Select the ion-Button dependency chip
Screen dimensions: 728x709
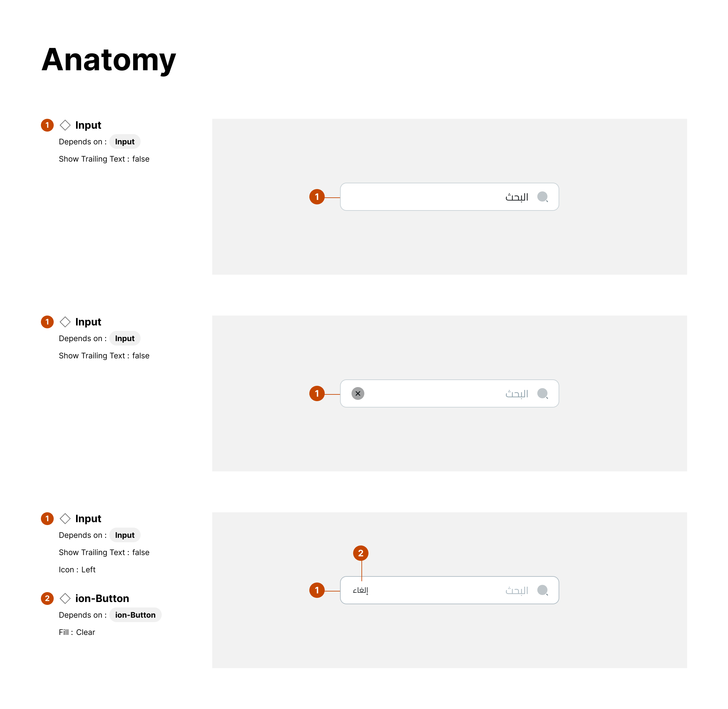click(135, 615)
